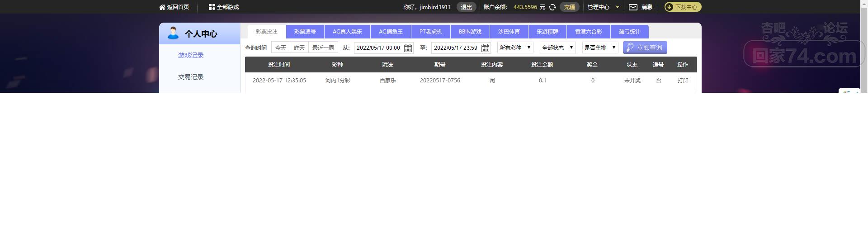Click the bet time 2022-05-17 12:35:05
Image resolution: width=868 pixels, height=248 pixels.
point(279,81)
